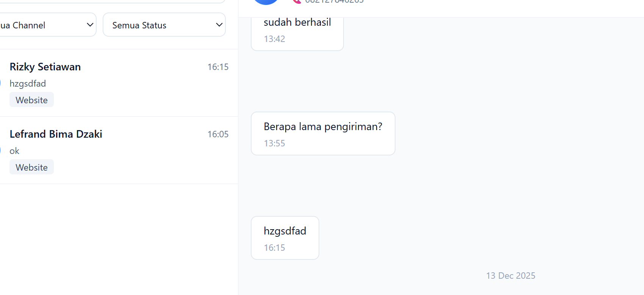
Task: Click the 'ok' preview message text
Action: pos(14,151)
